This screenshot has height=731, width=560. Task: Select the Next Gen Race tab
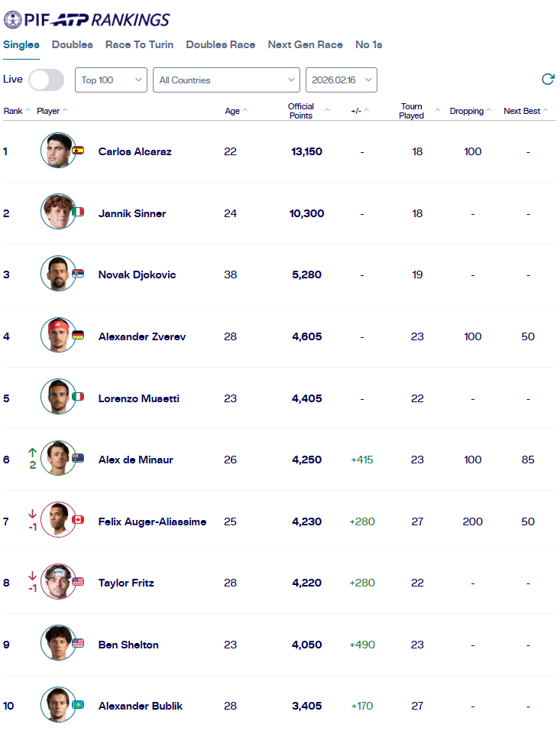[x=305, y=45]
